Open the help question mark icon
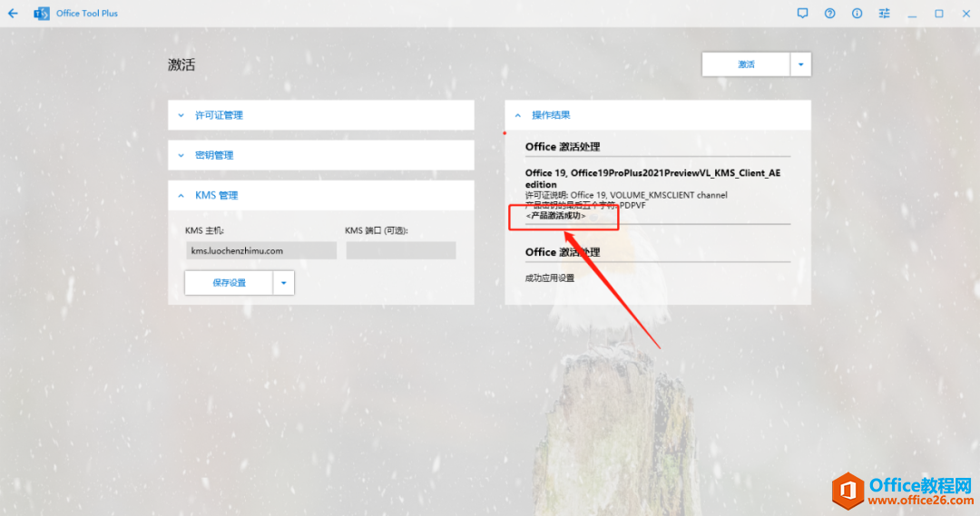Screen dimensions: 980x516 829,13
